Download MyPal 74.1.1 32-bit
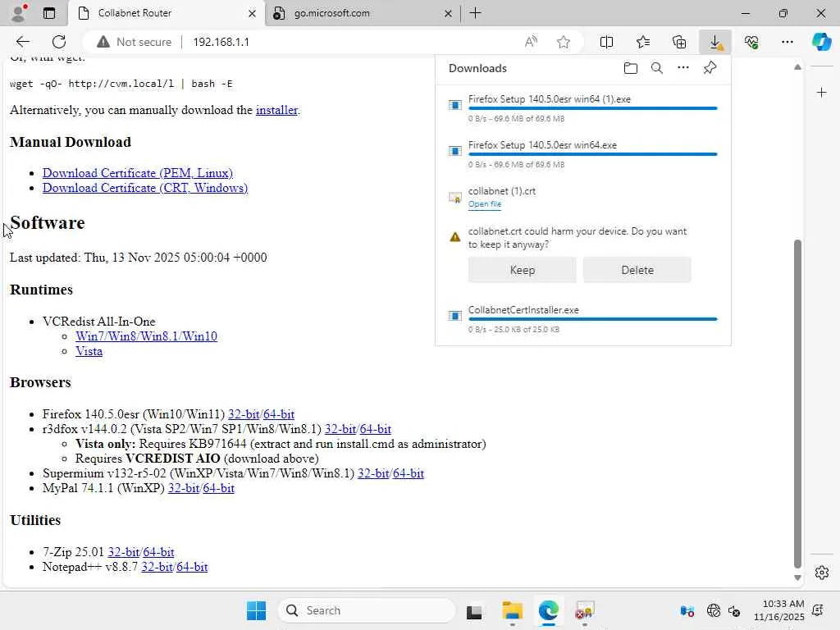840x630 pixels. (x=184, y=488)
